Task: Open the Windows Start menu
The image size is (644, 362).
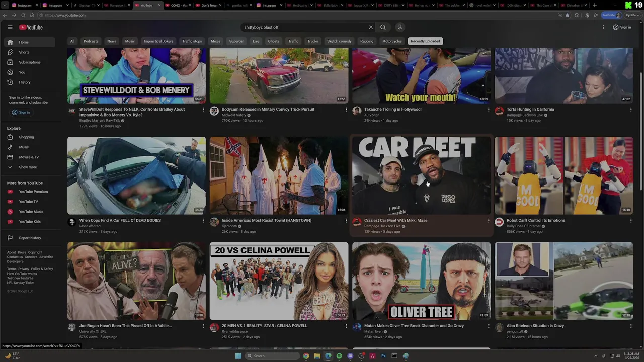Action: (x=238, y=356)
